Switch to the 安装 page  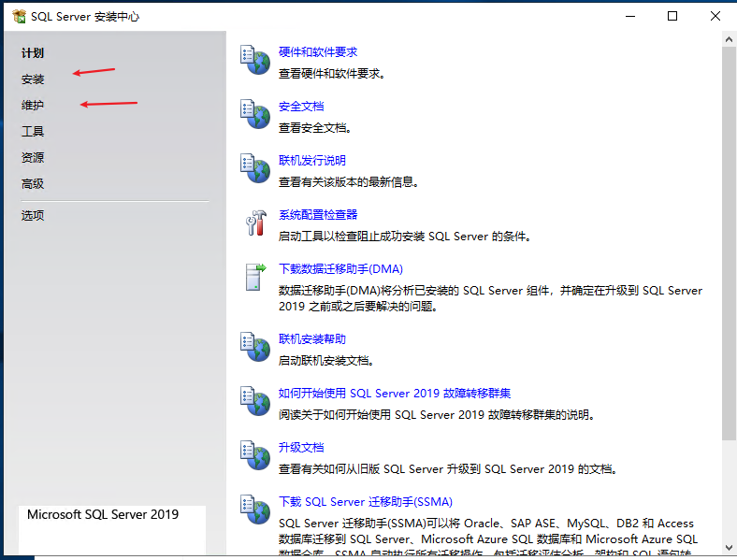point(33,79)
